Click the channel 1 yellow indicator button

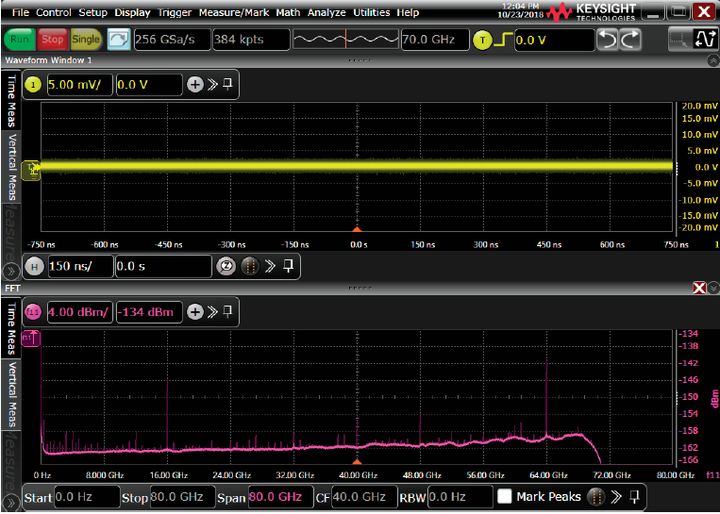pyautogui.click(x=33, y=85)
